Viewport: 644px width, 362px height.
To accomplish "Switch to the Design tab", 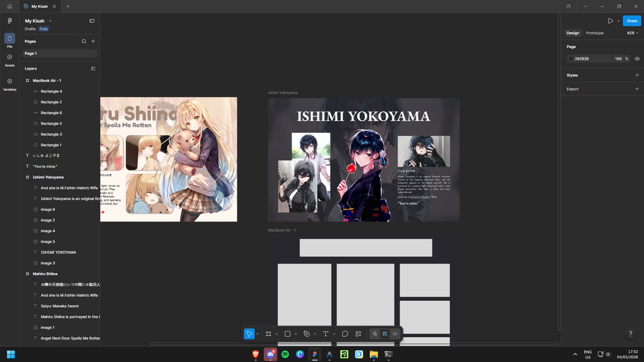I will 573,33.
